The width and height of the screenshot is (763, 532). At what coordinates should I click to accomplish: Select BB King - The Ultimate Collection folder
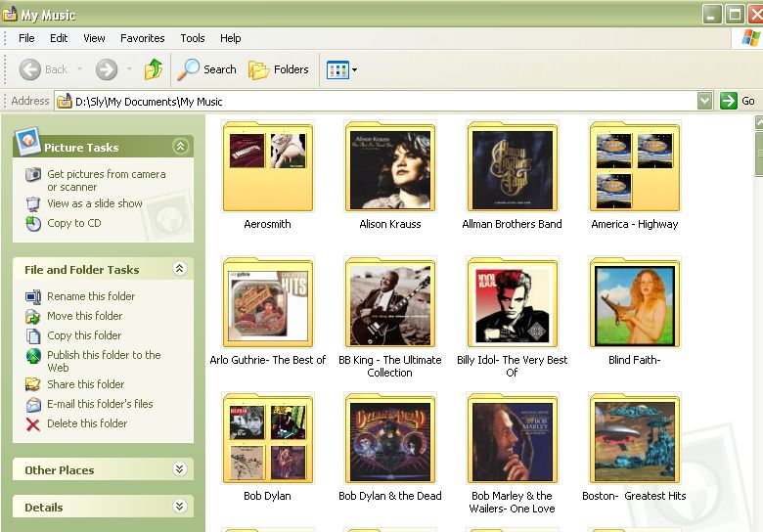click(x=390, y=303)
